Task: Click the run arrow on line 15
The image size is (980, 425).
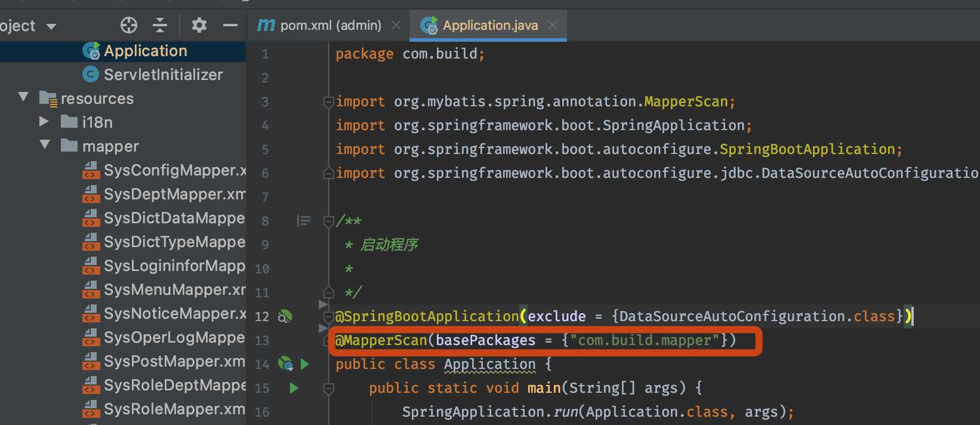Action: pyautogui.click(x=294, y=388)
